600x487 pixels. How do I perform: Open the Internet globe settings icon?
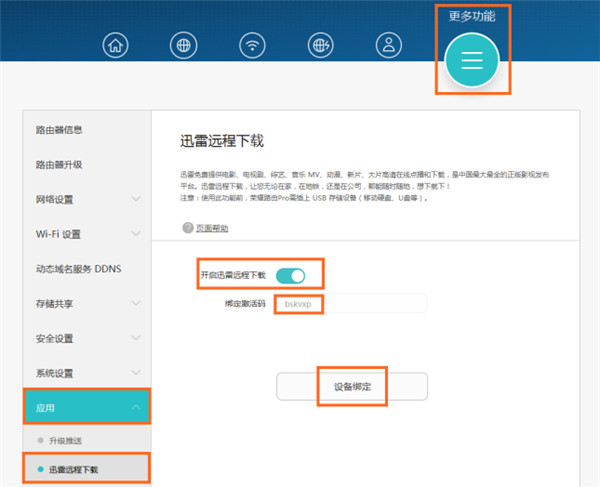(x=184, y=46)
